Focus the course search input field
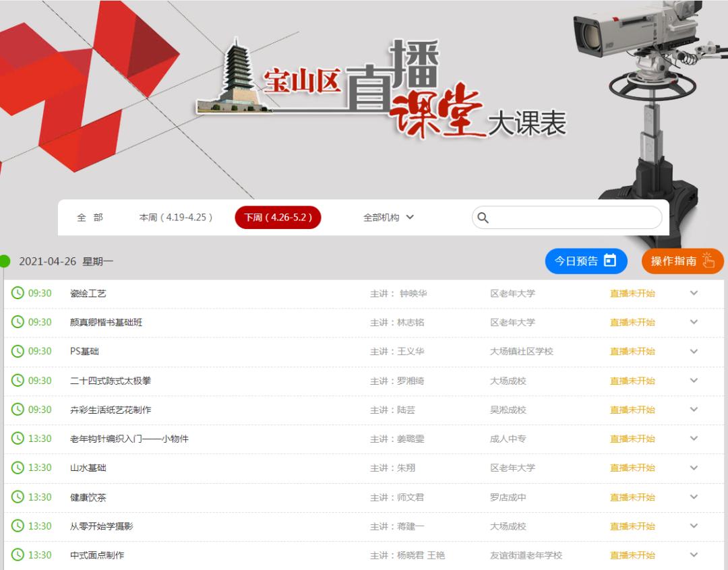The width and height of the screenshot is (728, 570). [567, 218]
